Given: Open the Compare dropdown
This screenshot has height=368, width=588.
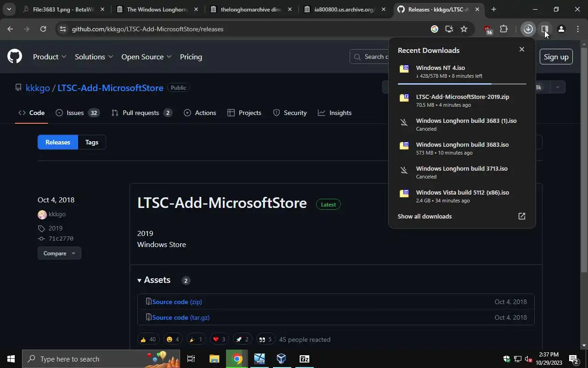Looking at the screenshot, I should tap(59, 253).
